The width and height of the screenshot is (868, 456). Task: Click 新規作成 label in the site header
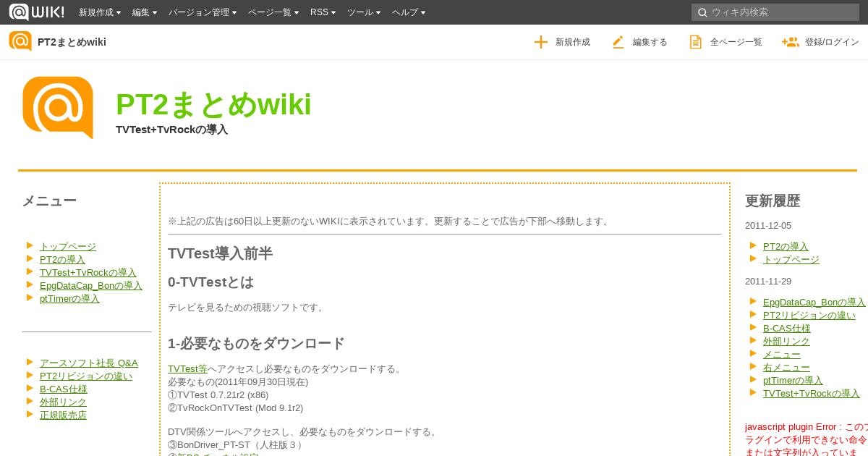click(573, 42)
